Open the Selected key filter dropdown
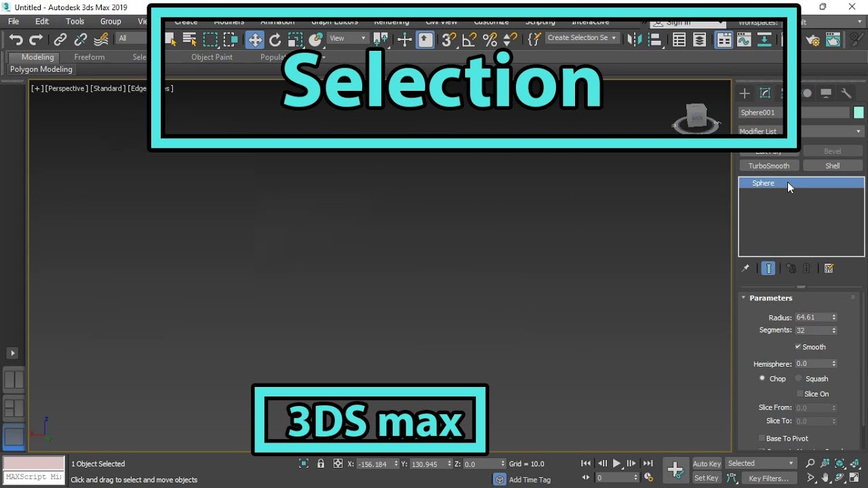 click(760, 464)
